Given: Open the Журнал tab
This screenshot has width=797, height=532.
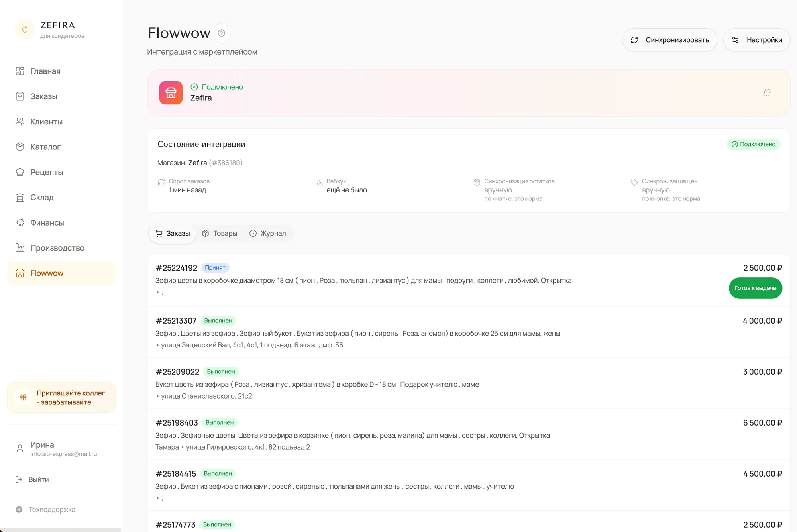Looking at the screenshot, I should coord(268,234).
